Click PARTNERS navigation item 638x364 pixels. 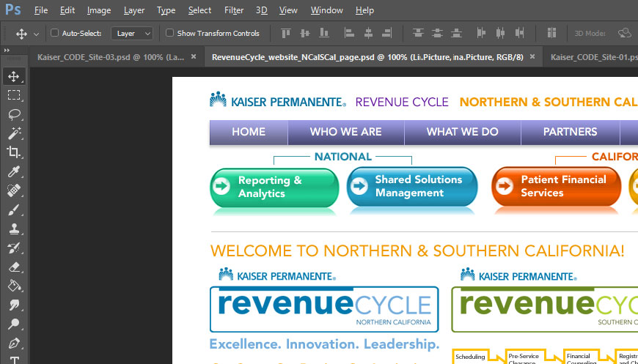coord(570,132)
